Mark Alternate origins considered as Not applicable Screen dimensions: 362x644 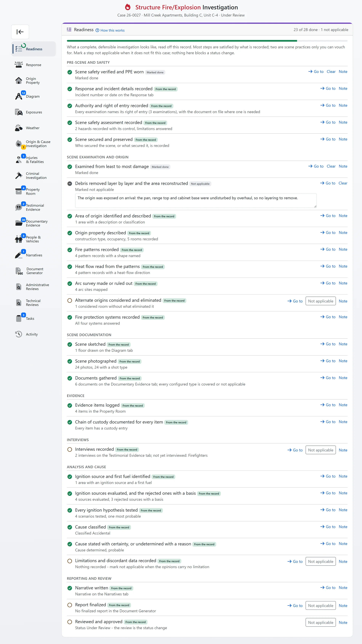[320, 301]
